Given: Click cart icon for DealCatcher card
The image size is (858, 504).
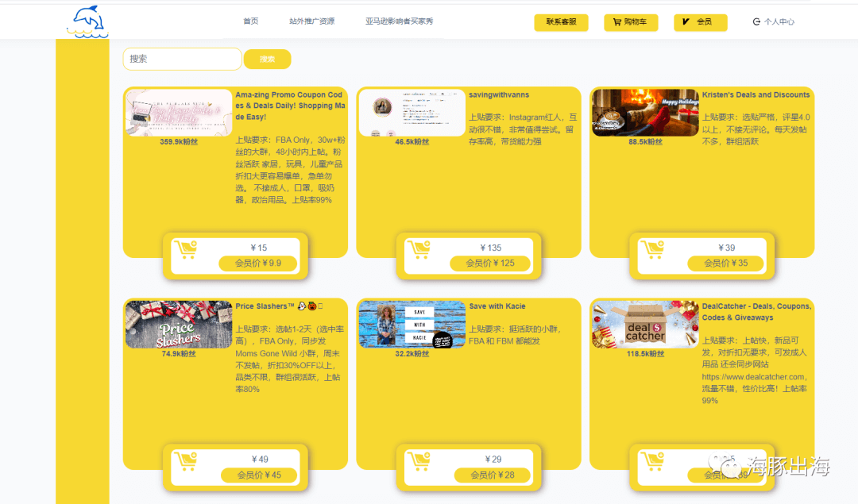Looking at the screenshot, I should (x=652, y=461).
